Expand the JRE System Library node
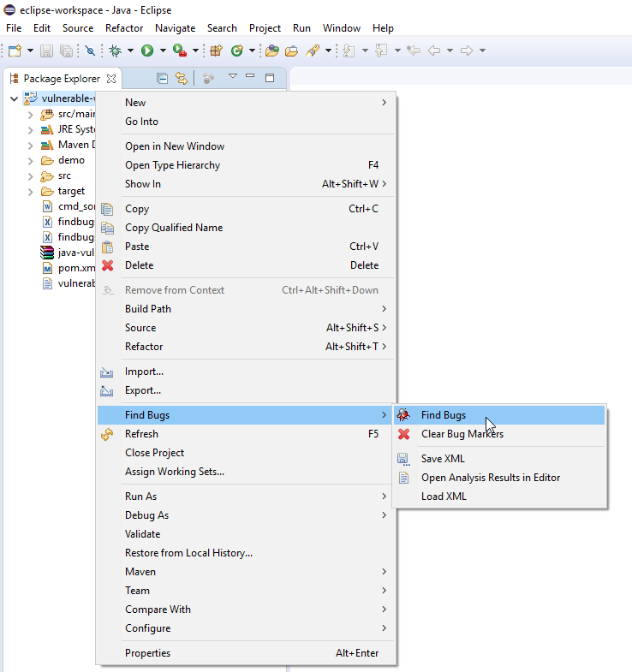This screenshot has height=672, width=632. click(x=30, y=130)
